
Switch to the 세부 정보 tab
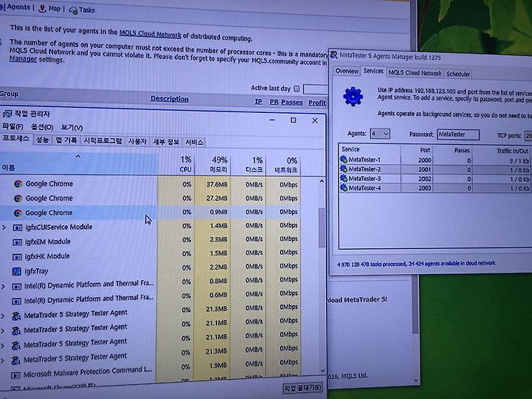[x=166, y=142]
